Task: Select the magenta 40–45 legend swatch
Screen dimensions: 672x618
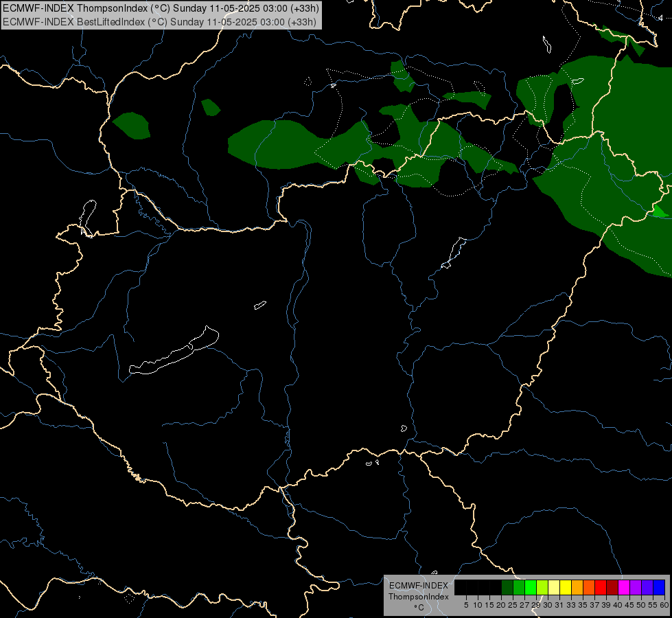Action: 624,587
